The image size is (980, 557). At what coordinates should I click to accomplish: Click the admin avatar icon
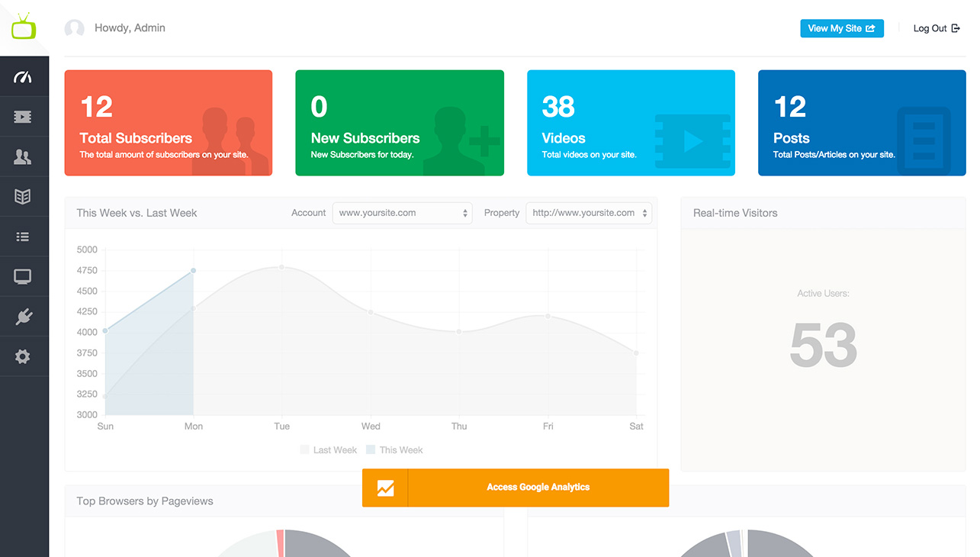(x=75, y=29)
